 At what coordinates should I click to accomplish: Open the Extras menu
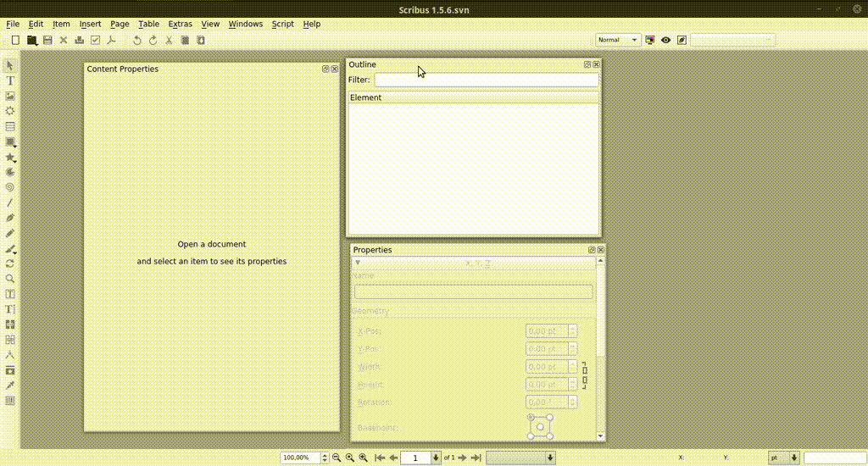pos(180,24)
